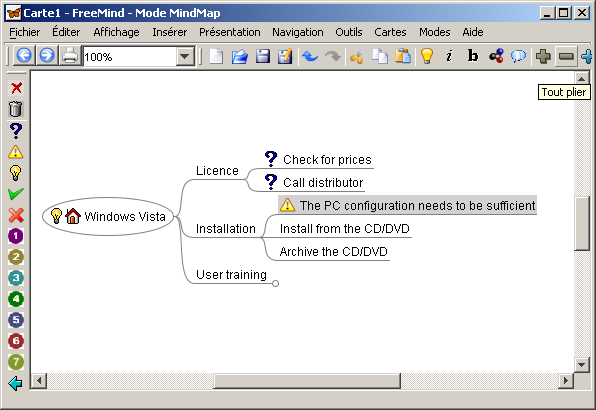Open the Insérer menu
Viewport: 596px width, 410px height.
point(170,32)
